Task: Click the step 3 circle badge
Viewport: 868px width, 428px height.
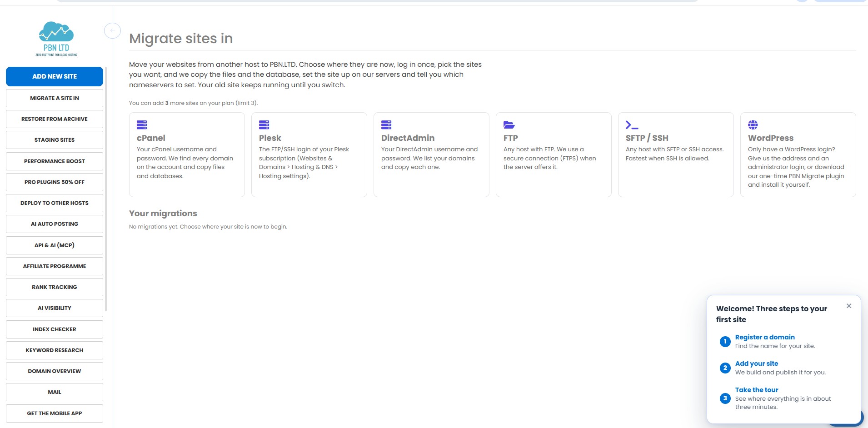Action: 725,398
